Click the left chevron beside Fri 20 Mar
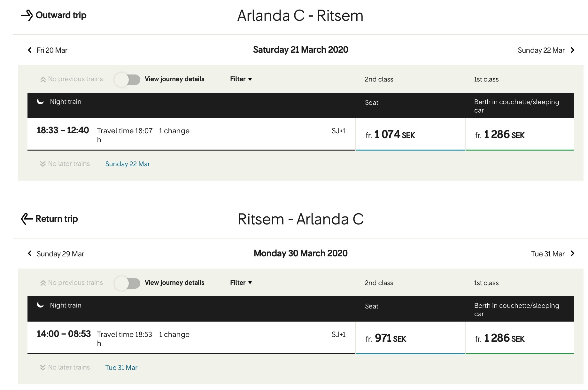588x390 pixels. tap(30, 50)
